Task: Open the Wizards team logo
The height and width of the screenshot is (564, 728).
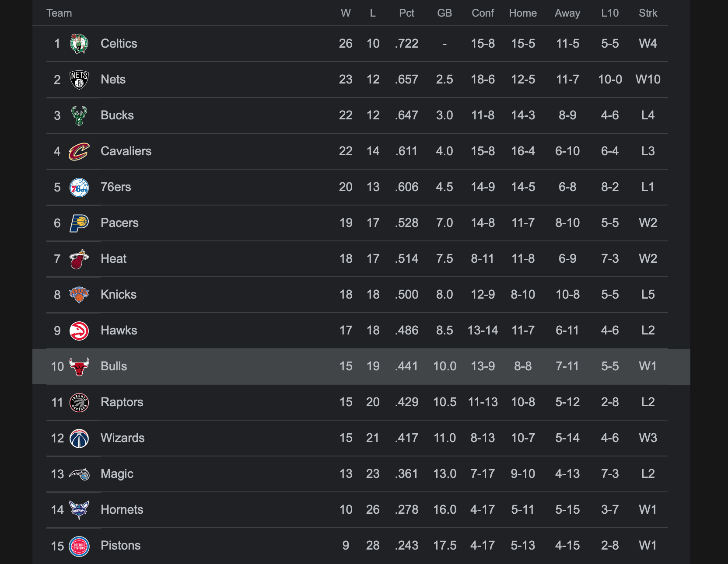Action: [79, 438]
